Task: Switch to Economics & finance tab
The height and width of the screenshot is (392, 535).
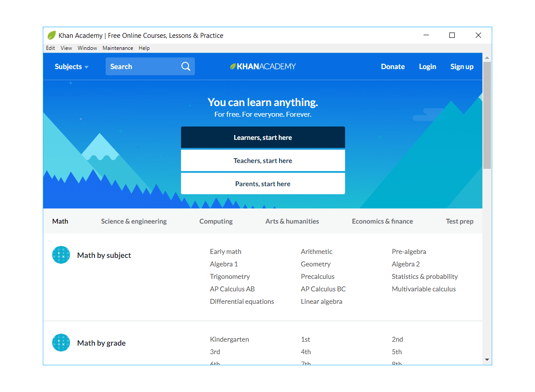Action: click(x=382, y=221)
